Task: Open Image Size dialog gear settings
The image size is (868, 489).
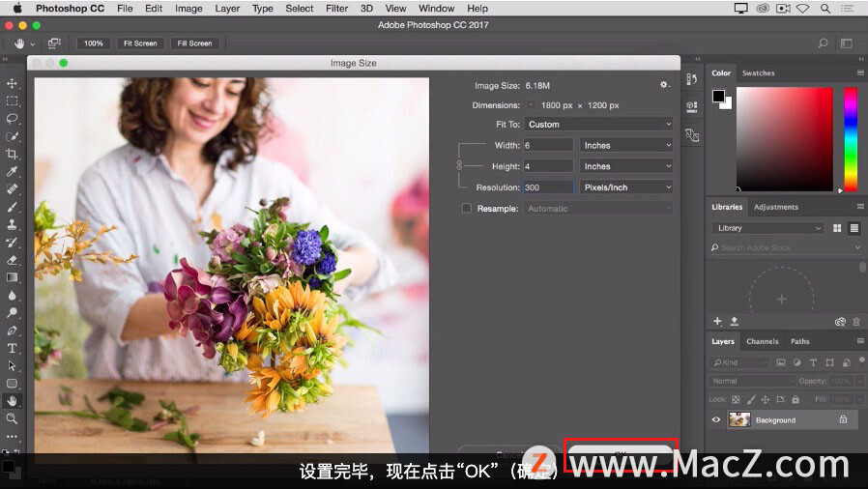Action: 664,85
